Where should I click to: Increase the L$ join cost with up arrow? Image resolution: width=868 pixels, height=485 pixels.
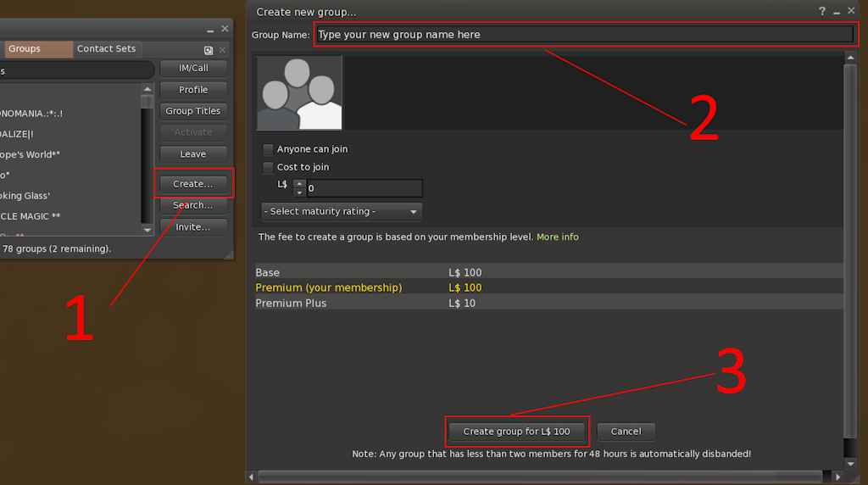point(298,184)
